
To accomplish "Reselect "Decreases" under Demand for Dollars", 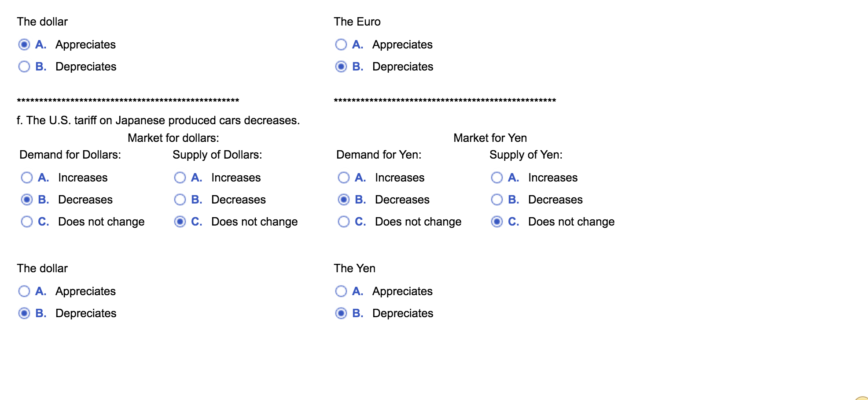I will 27,200.
